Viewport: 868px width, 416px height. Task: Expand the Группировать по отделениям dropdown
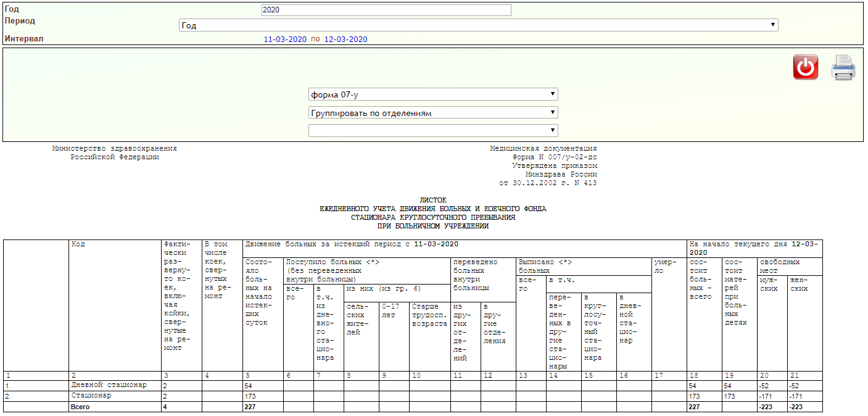coord(432,113)
